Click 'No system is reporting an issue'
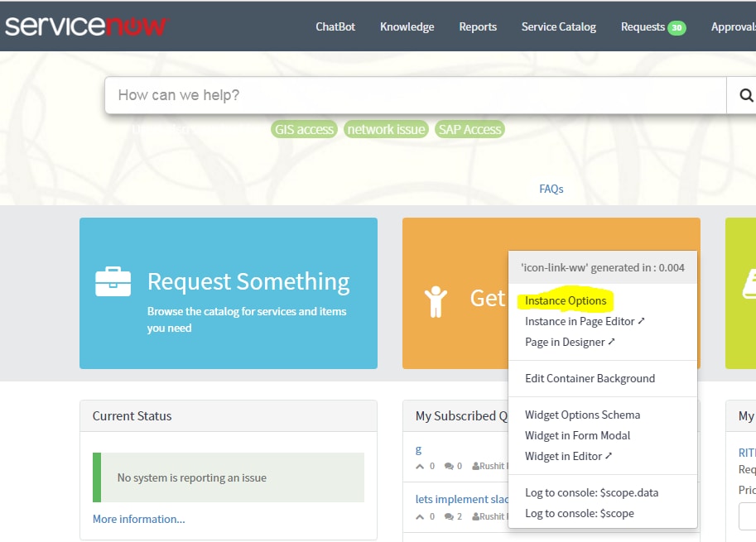The image size is (756, 542). 192,477
